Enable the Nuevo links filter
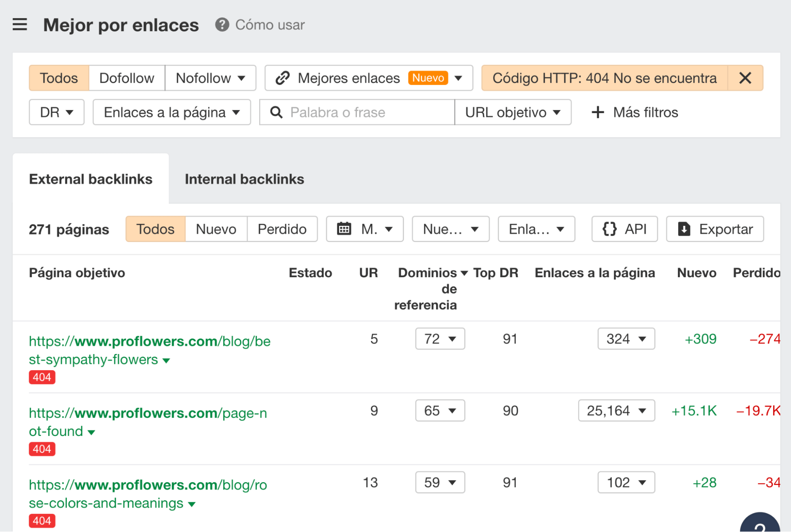Viewport: 791px width, 532px height. (215, 229)
